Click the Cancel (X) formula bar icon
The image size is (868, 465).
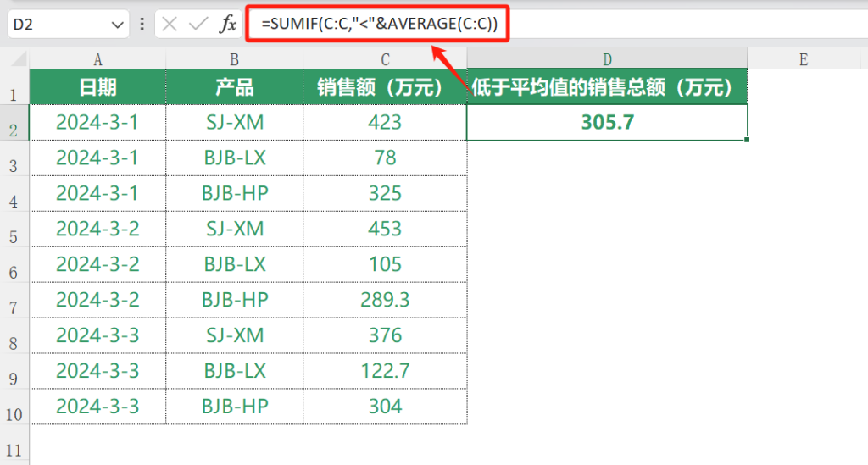[x=170, y=24]
